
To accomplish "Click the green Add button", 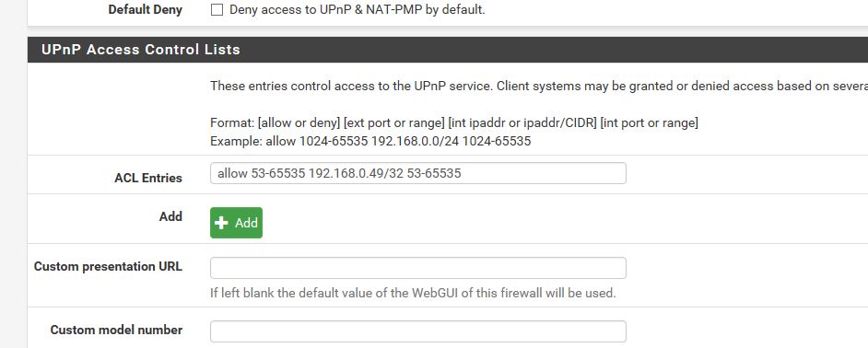I will click(x=237, y=223).
